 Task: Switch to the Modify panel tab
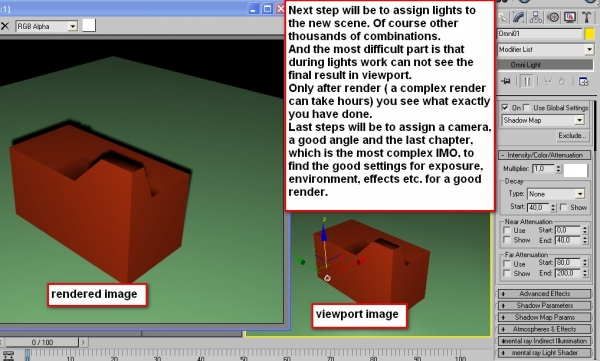pyautogui.click(x=519, y=17)
